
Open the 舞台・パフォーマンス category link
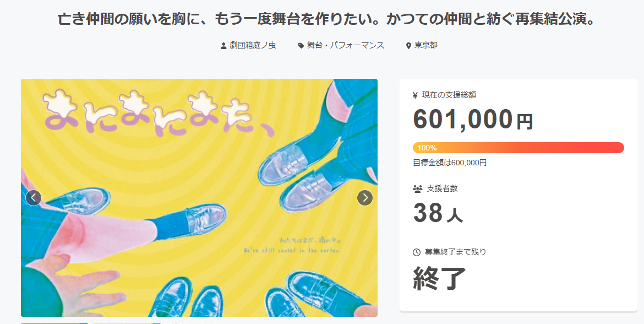346,45
